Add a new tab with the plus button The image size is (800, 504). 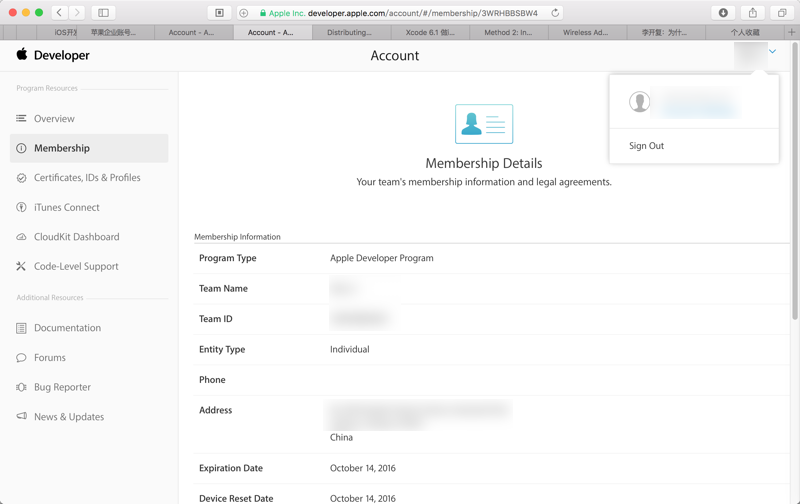[791, 32]
